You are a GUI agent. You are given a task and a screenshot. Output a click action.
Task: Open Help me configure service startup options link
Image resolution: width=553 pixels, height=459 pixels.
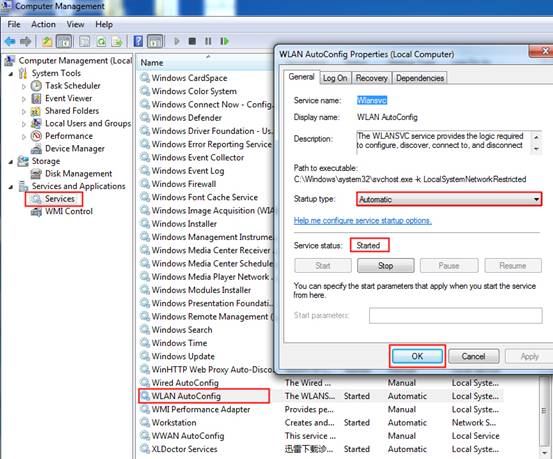pos(363,221)
